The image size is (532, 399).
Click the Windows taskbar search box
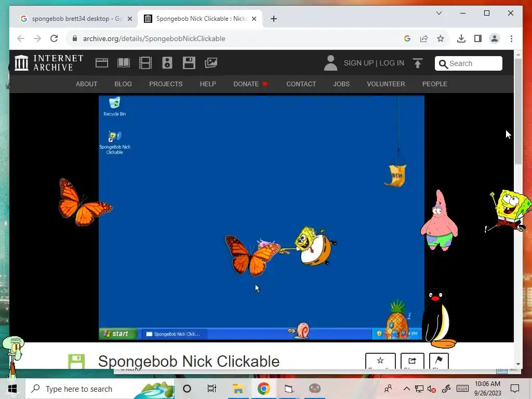[x=100, y=389]
